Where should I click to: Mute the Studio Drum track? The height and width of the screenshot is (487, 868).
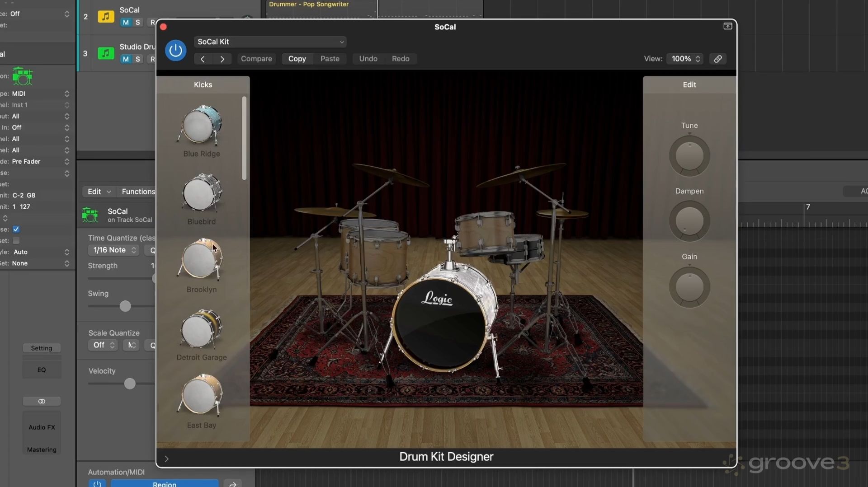126,59
